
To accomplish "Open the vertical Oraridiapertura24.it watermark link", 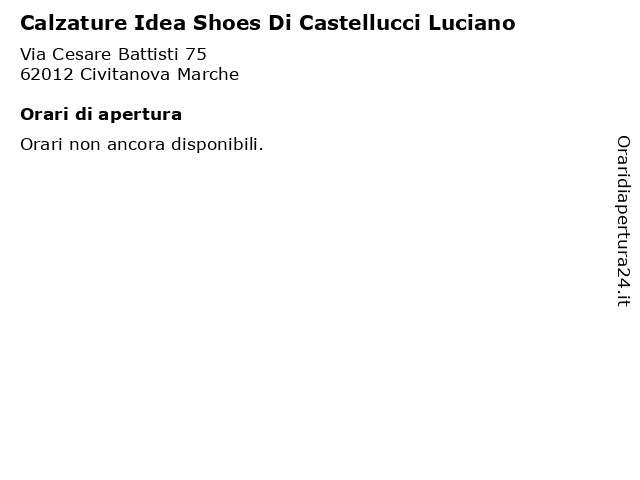I will (623, 221).
